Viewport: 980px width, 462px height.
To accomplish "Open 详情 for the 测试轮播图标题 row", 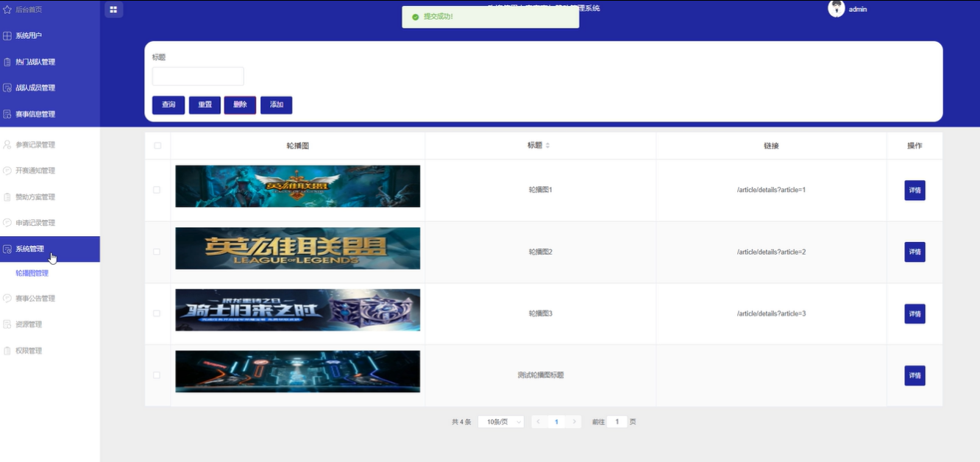I will pyautogui.click(x=915, y=375).
